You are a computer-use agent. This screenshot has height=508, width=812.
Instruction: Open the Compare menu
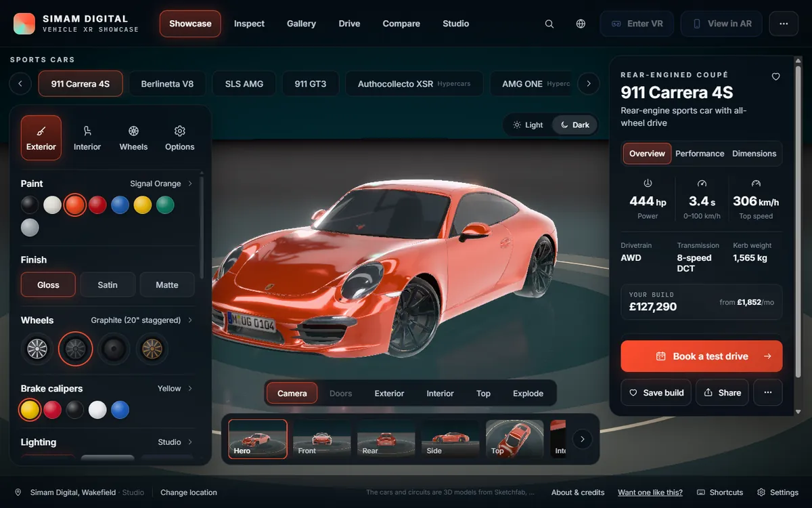[401, 24]
